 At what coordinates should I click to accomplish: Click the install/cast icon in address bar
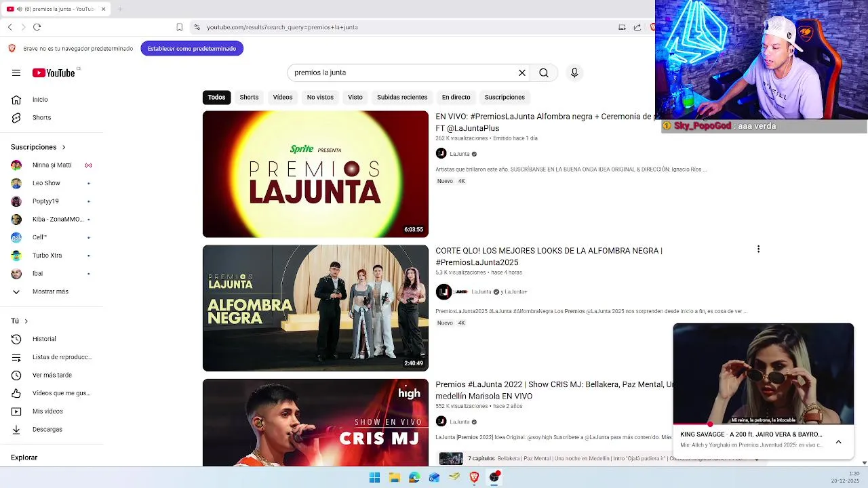point(622,27)
